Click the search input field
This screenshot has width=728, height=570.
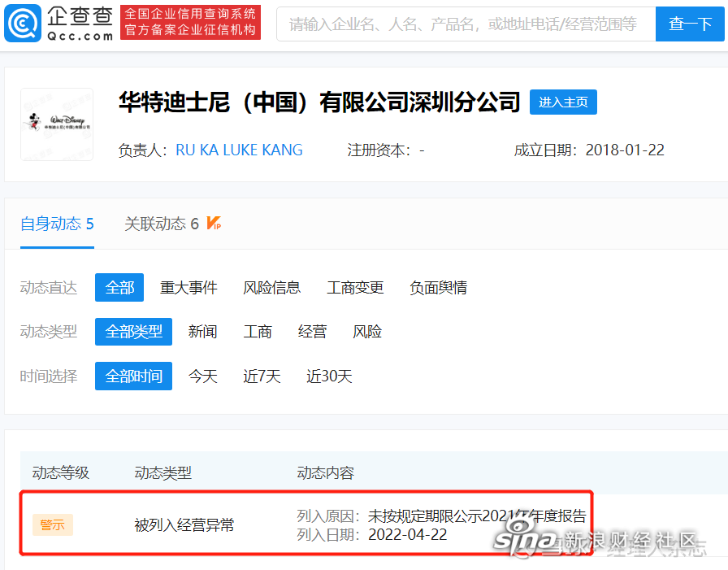click(x=466, y=24)
